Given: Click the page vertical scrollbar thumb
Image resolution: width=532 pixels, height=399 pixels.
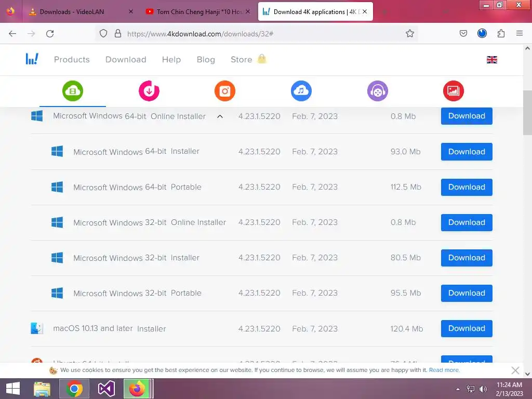Looking at the screenshot, I should pos(527,113).
